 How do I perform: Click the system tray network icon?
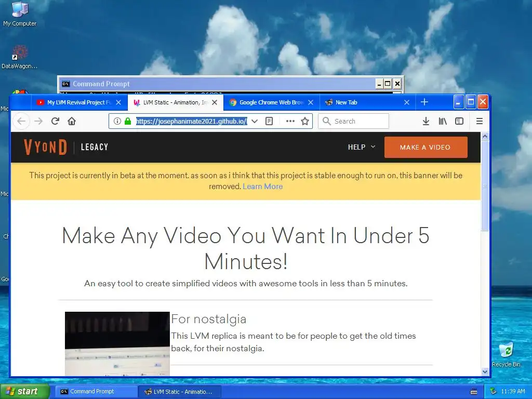(x=494, y=391)
